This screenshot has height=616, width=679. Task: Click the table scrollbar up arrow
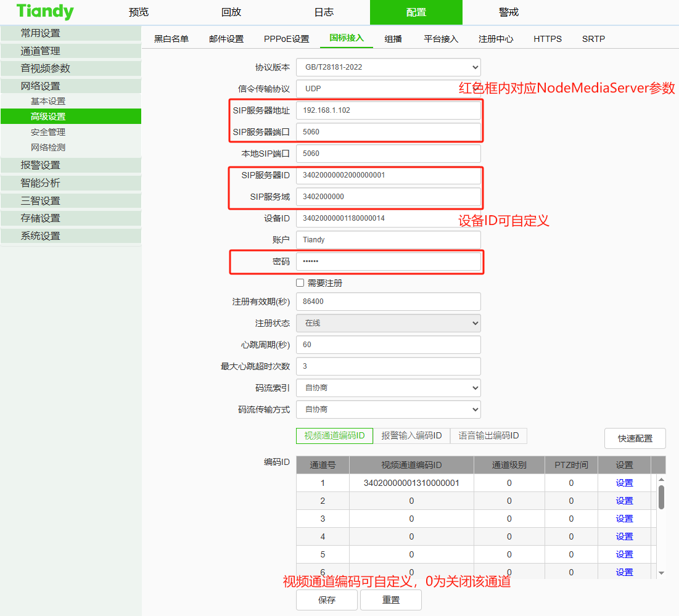pos(661,479)
